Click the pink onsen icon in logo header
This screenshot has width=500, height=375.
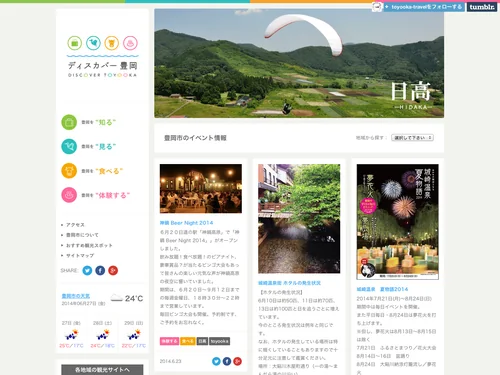tap(130, 43)
